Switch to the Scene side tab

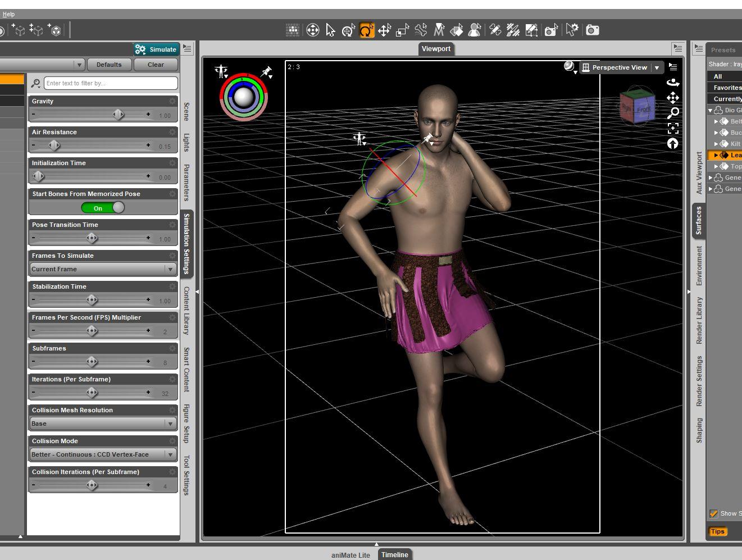pos(186,111)
